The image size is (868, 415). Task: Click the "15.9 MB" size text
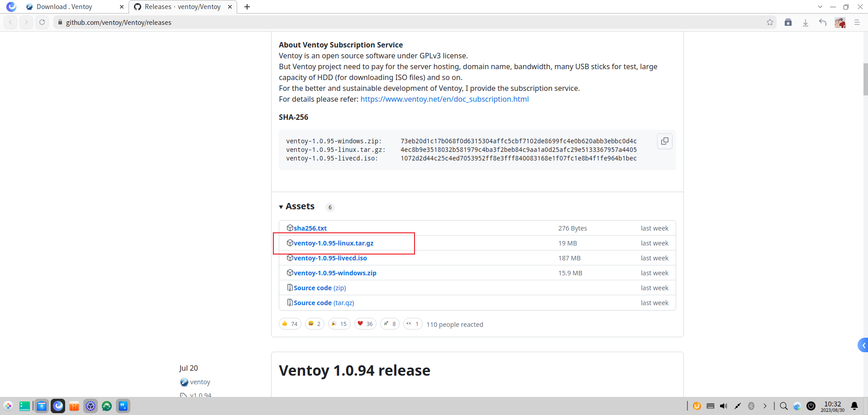click(570, 273)
